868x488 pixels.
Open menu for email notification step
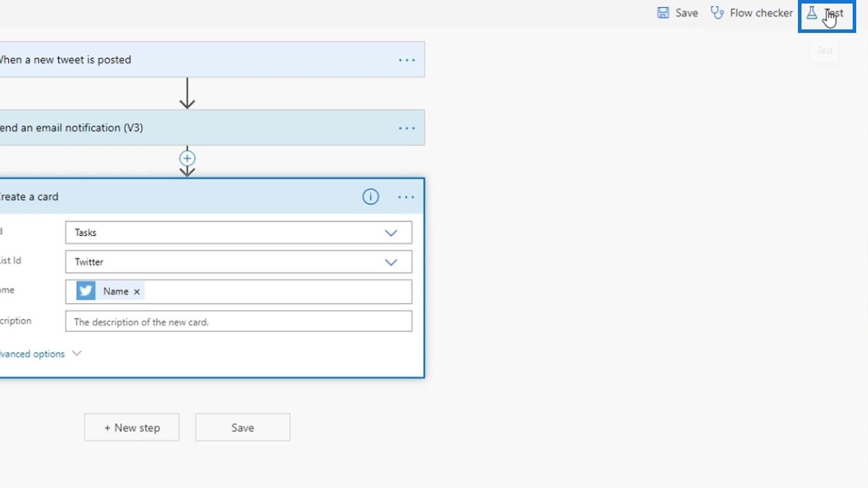pos(406,129)
